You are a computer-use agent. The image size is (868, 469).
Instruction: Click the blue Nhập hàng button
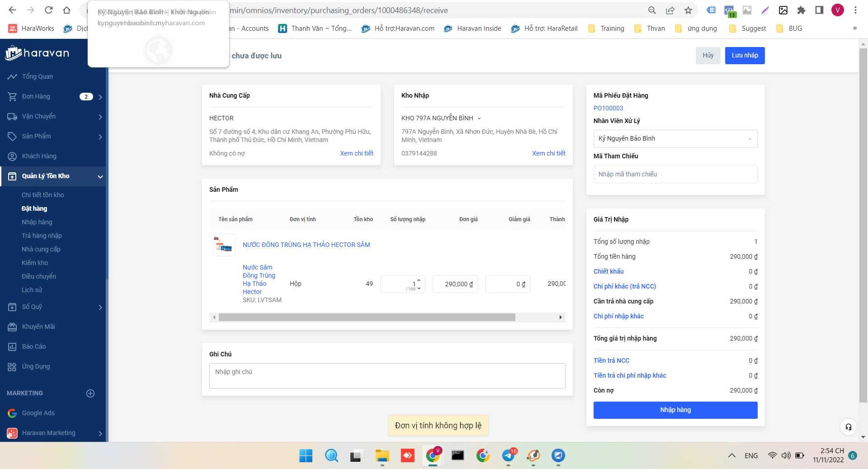tap(675, 410)
